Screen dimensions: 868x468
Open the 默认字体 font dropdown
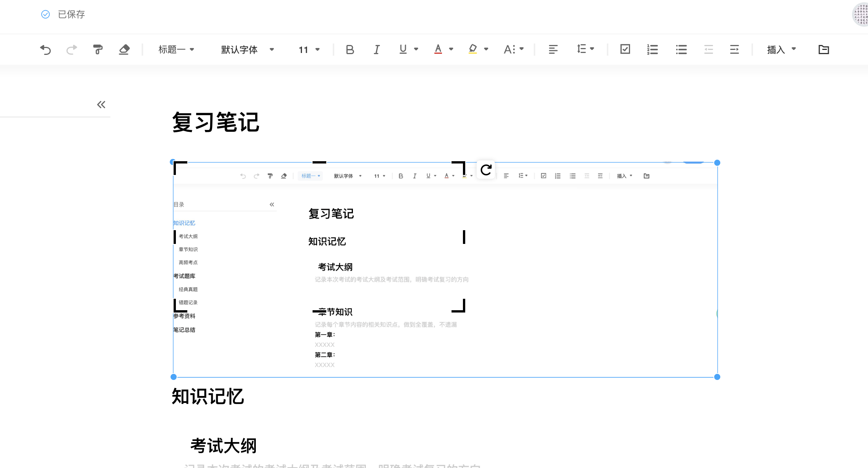tap(247, 50)
